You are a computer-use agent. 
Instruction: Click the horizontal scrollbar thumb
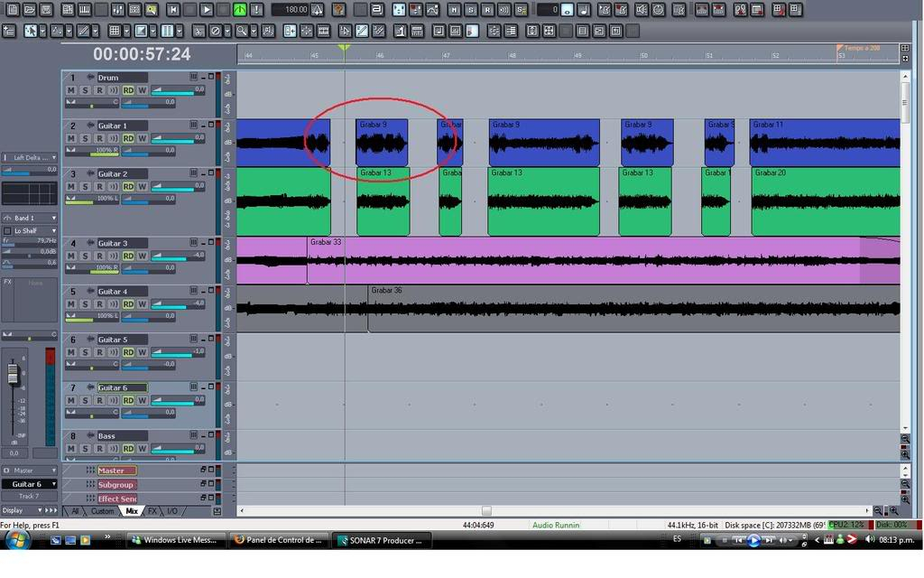click(486, 511)
